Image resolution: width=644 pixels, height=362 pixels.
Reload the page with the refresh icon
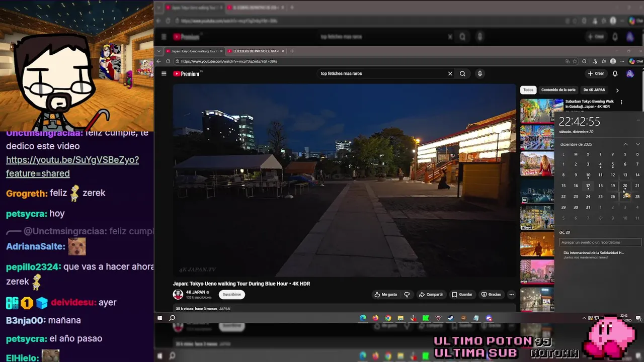pyautogui.click(x=168, y=61)
